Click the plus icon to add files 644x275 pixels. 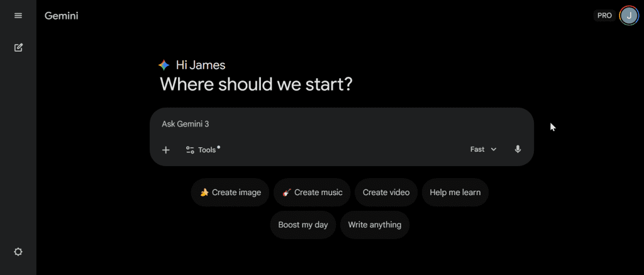(x=166, y=150)
